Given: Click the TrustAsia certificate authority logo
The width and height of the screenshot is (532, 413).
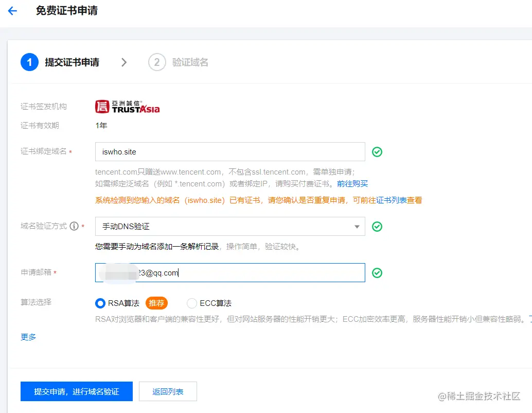Looking at the screenshot, I should (x=127, y=107).
